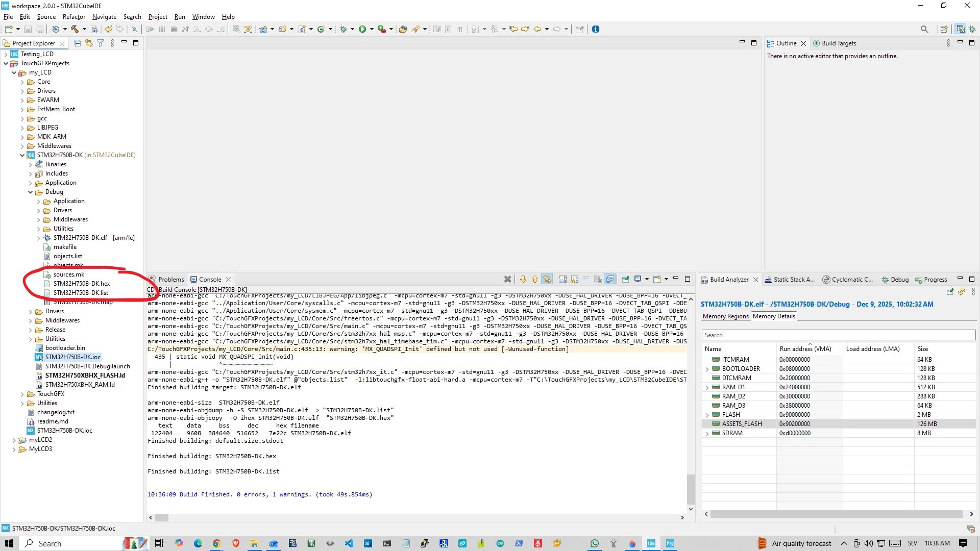This screenshot has width=980, height=551.
Task: Click the search magnifier icon in top-right toolbar
Action: (924, 29)
